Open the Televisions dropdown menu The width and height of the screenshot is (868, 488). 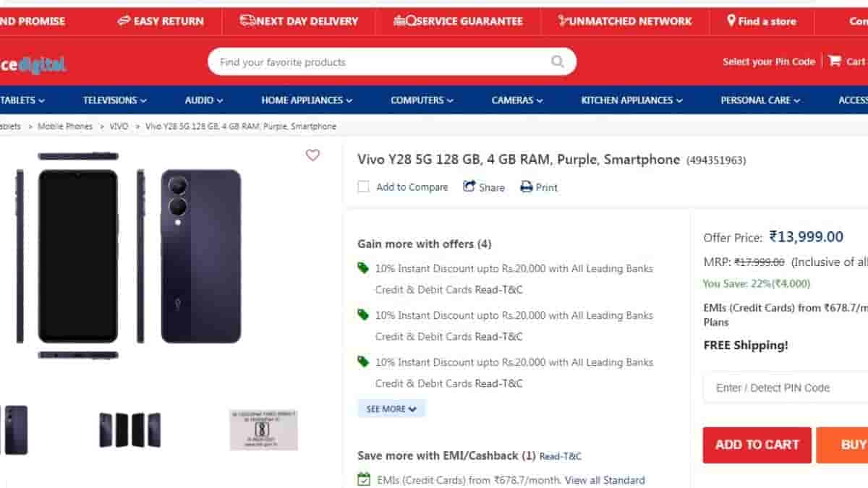(x=114, y=100)
